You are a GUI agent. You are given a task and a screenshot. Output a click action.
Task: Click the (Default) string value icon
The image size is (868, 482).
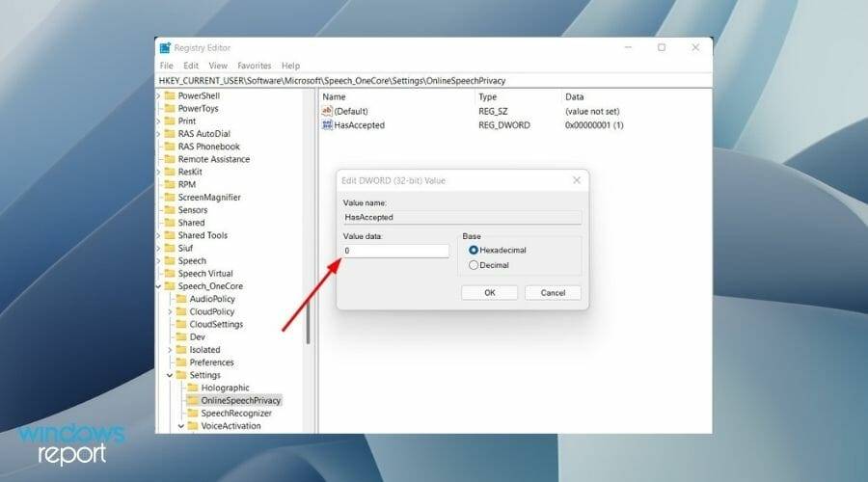(x=327, y=111)
